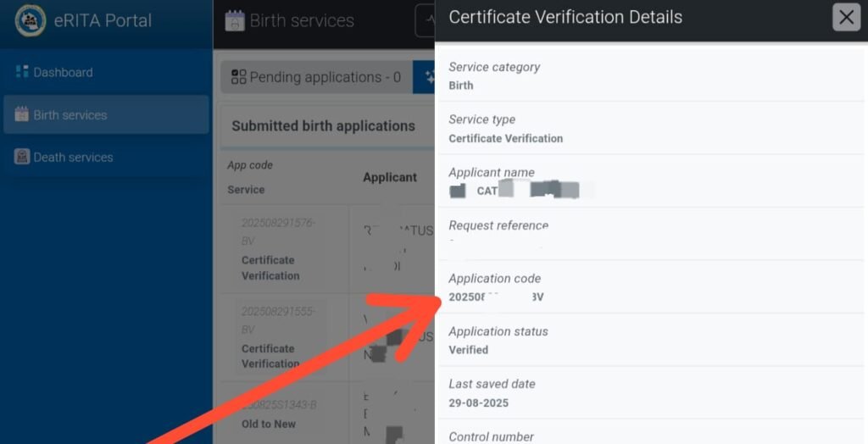Click the Request reference label

(x=498, y=225)
